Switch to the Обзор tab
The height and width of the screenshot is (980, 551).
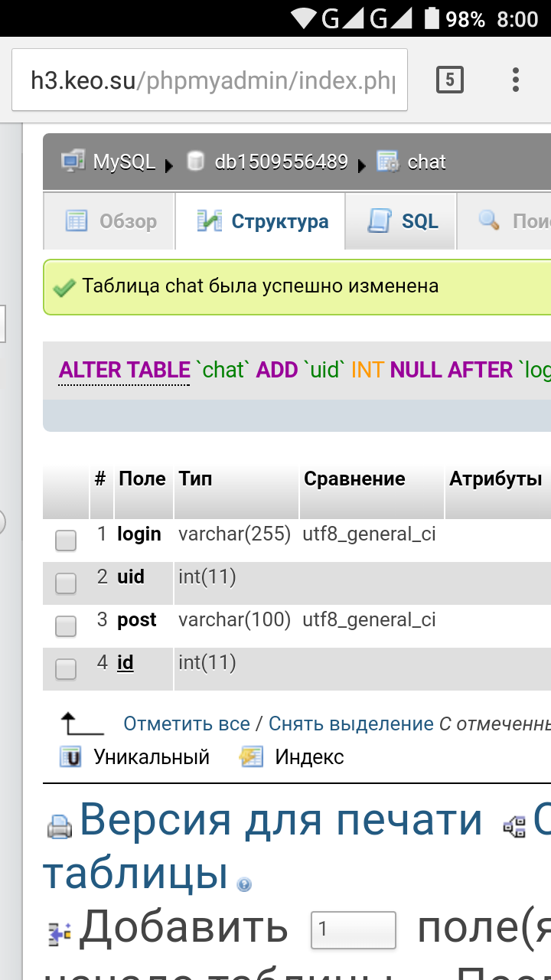[x=111, y=221]
